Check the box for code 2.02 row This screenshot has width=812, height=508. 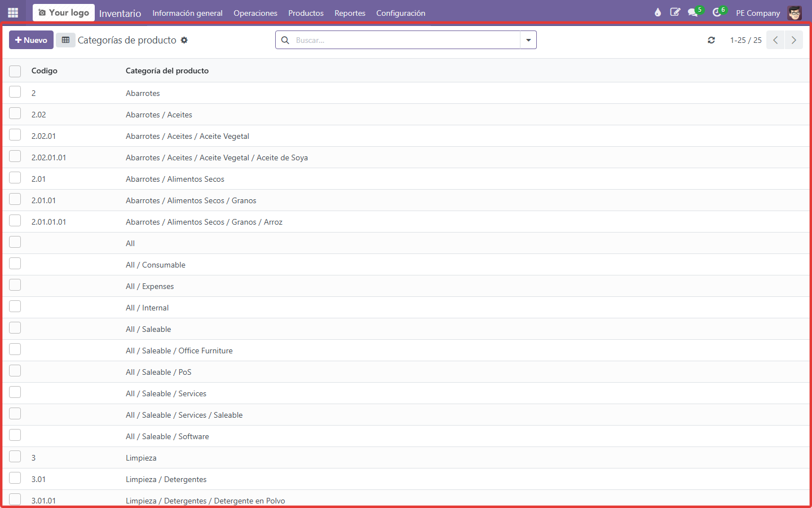tap(15, 113)
